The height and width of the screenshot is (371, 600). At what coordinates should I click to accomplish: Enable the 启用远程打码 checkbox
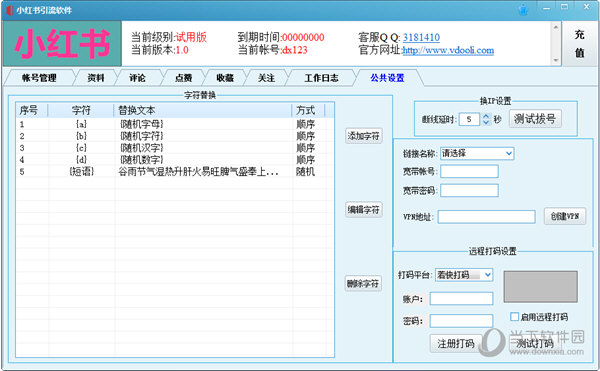[515, 316]
